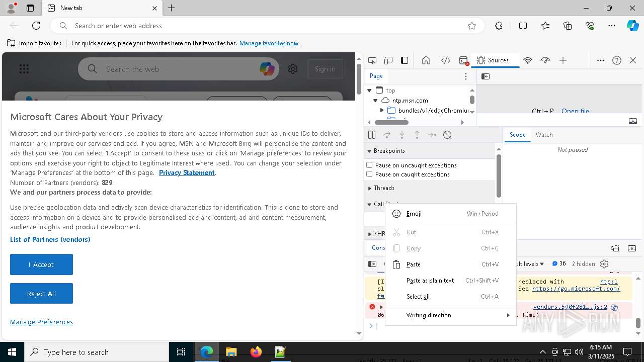644x362 pixels.
Task: Open the Manage Preferences link
Action: coord(41,322)
